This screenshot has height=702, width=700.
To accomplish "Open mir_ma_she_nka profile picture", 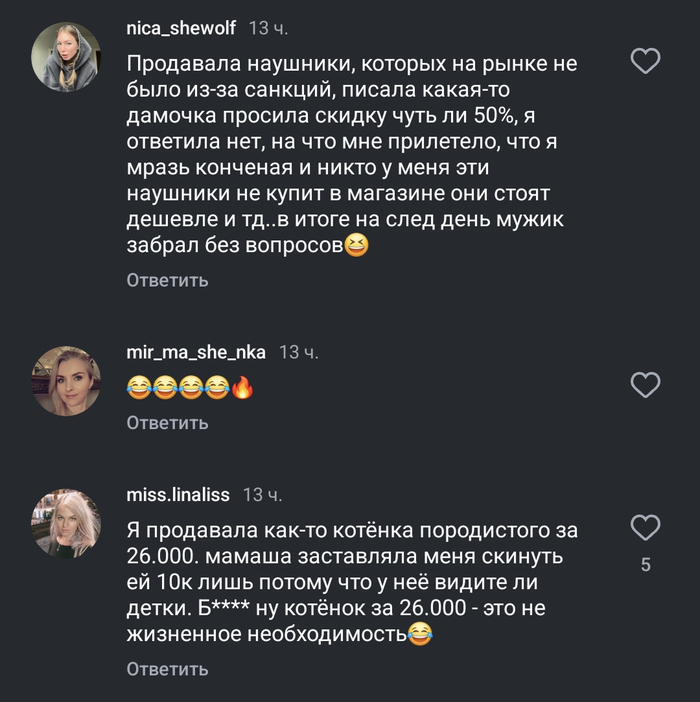I will point(67,380).
